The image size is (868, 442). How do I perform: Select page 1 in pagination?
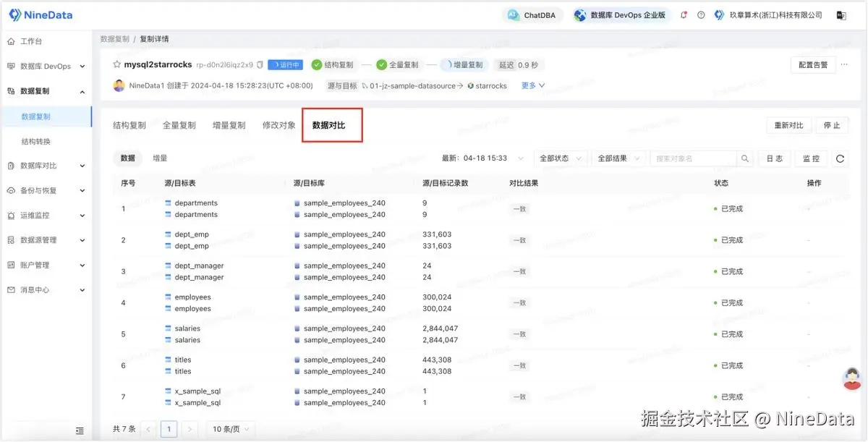click(169, 429)
